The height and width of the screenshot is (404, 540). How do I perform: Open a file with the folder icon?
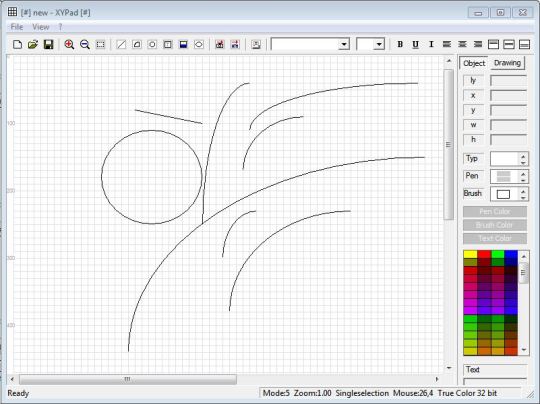point(33,44)
